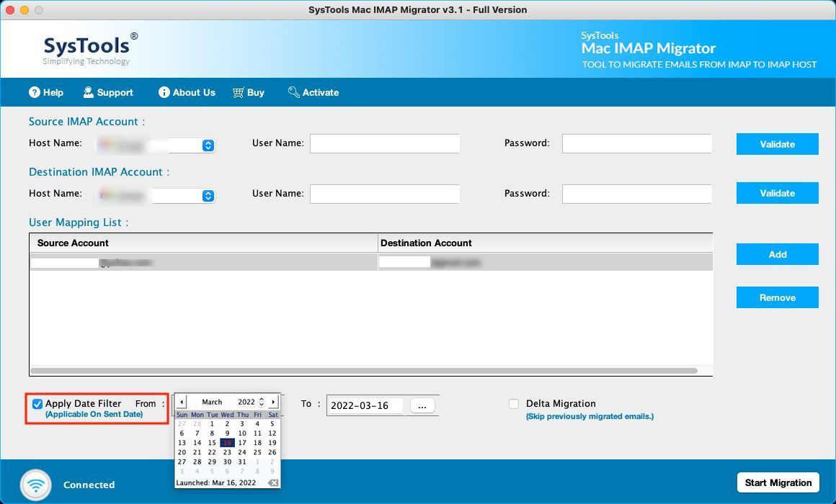Go to next month in the calendar

(274, 402)
